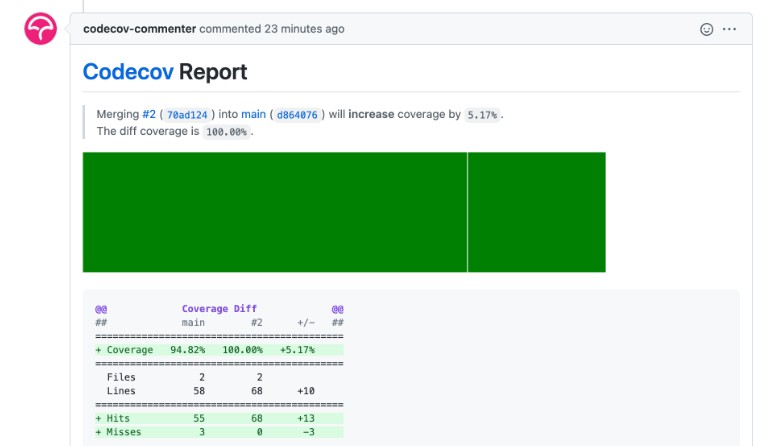
Task: Open the main branch link
Action: (x=253, y=114)
